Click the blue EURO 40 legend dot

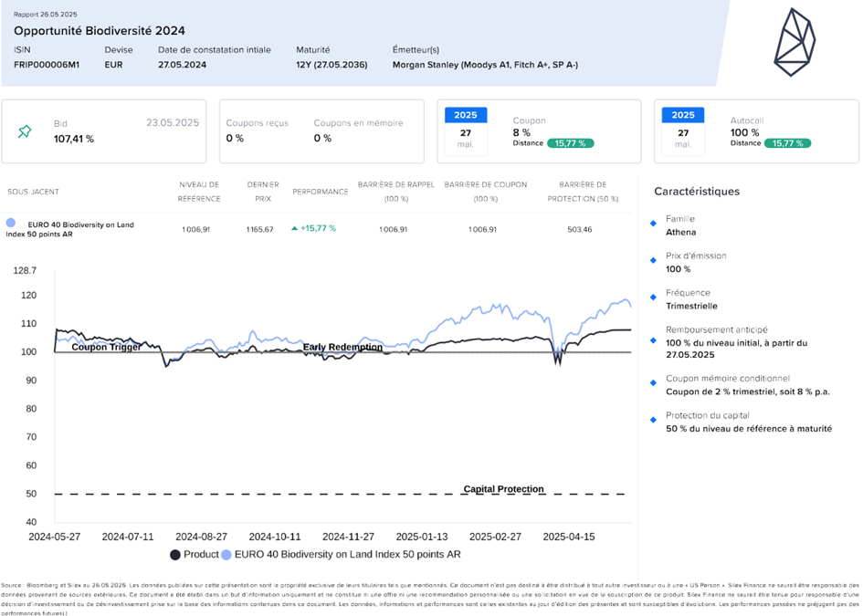(x=226, y=555)
